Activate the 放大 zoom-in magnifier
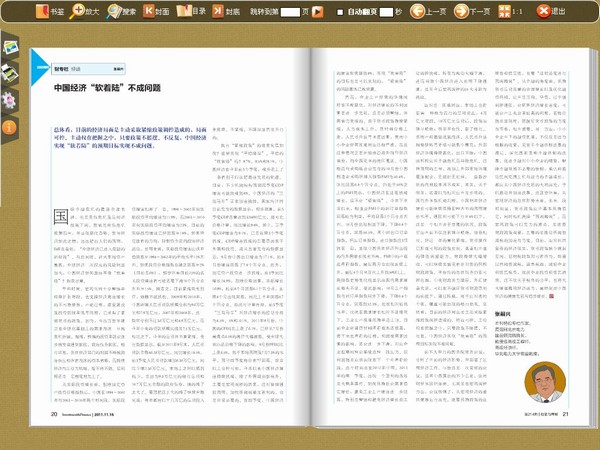 pos(84,11)
